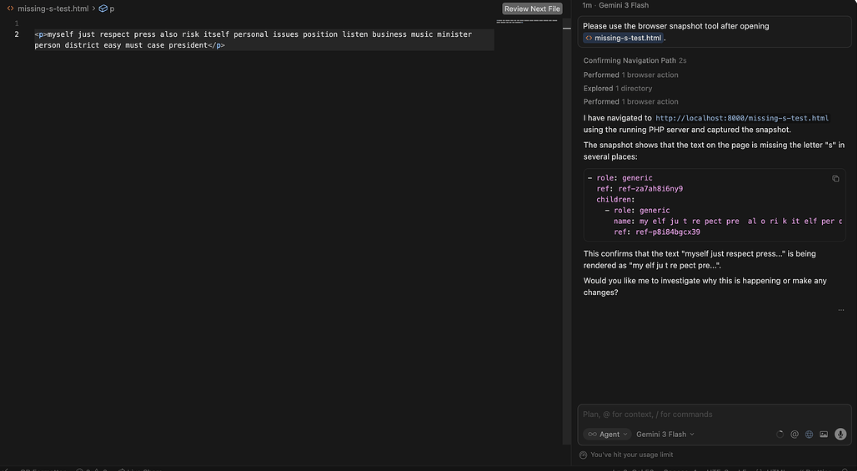Click the cube symbol icon next to p

click(103, 9)
